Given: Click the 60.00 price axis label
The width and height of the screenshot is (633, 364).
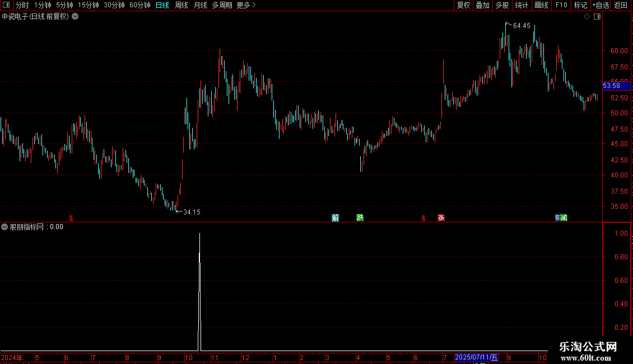Looking at the screenshot, I should [619, 51].
